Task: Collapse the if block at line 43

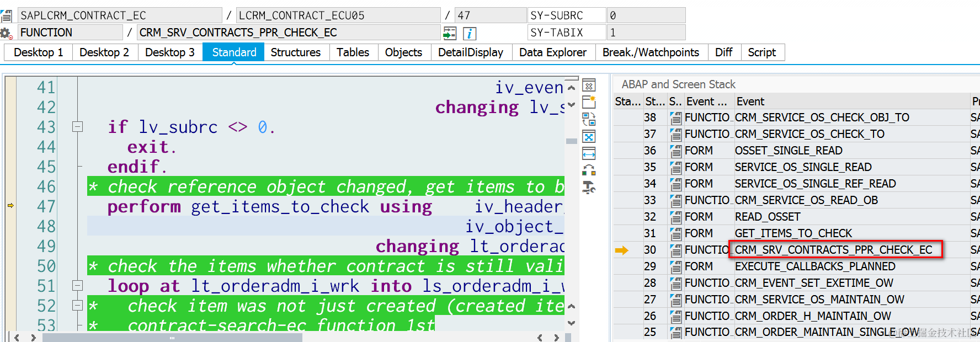Action: coord(77,127)
